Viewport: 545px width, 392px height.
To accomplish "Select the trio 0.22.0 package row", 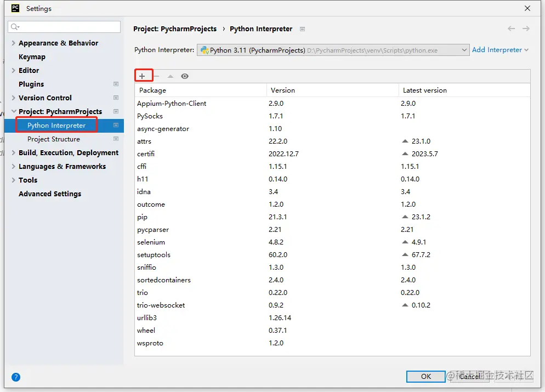I will 332,293.
